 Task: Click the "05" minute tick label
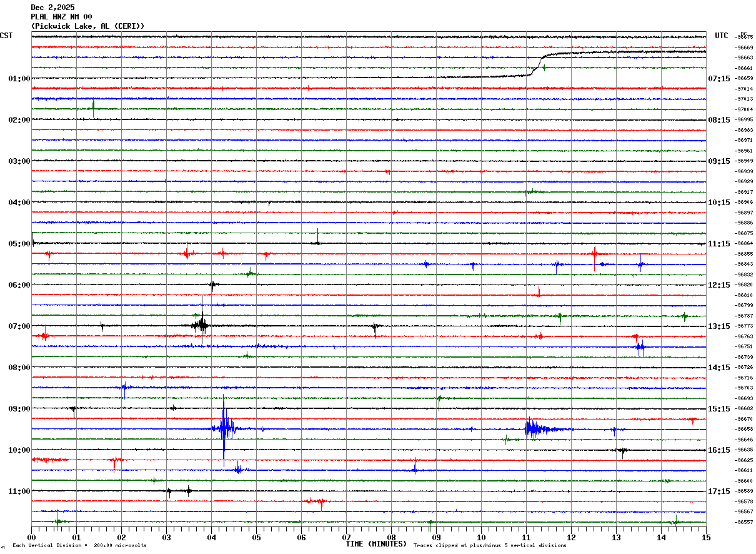tap(256, 537)
